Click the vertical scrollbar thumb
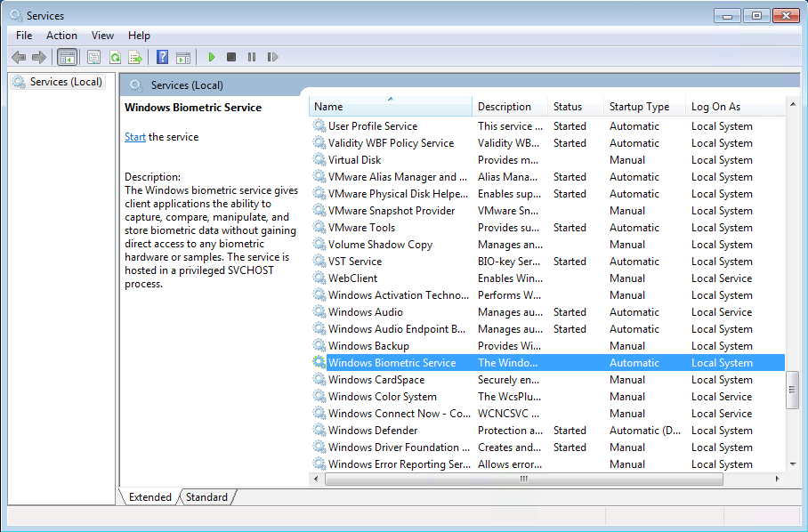 click(x=793, y=390)
